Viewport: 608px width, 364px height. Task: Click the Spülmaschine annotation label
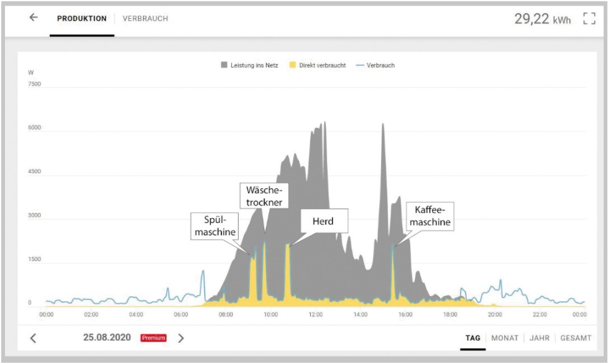tap(214, 226)
